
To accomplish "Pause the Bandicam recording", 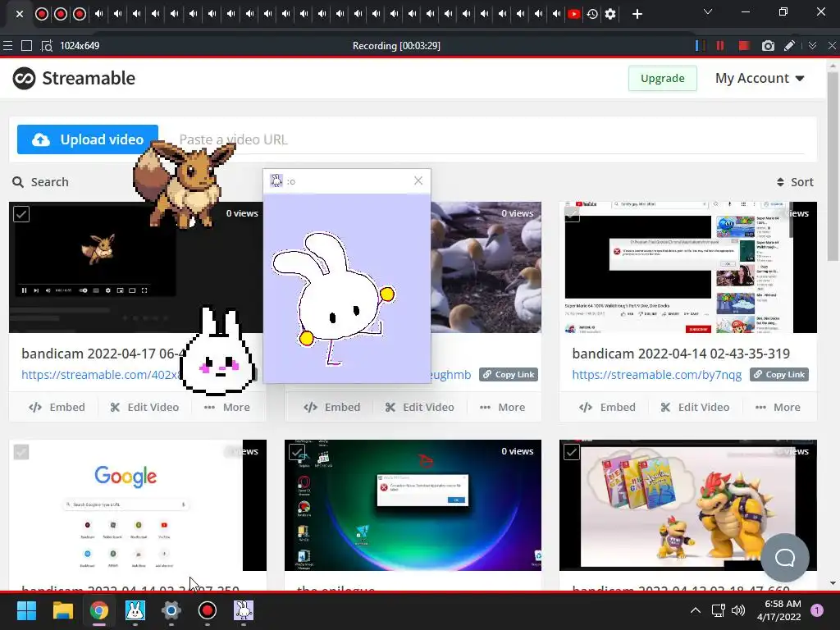I will pos(720,46).
